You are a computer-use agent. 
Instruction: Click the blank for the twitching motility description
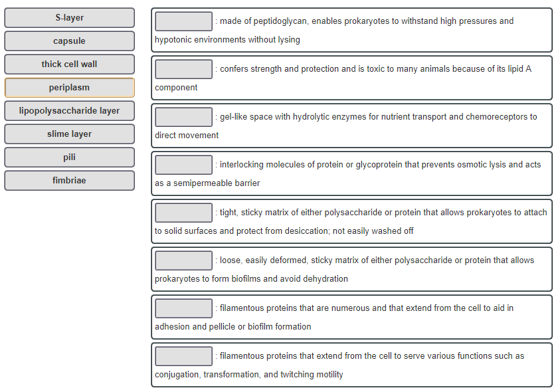pos(183,356)
